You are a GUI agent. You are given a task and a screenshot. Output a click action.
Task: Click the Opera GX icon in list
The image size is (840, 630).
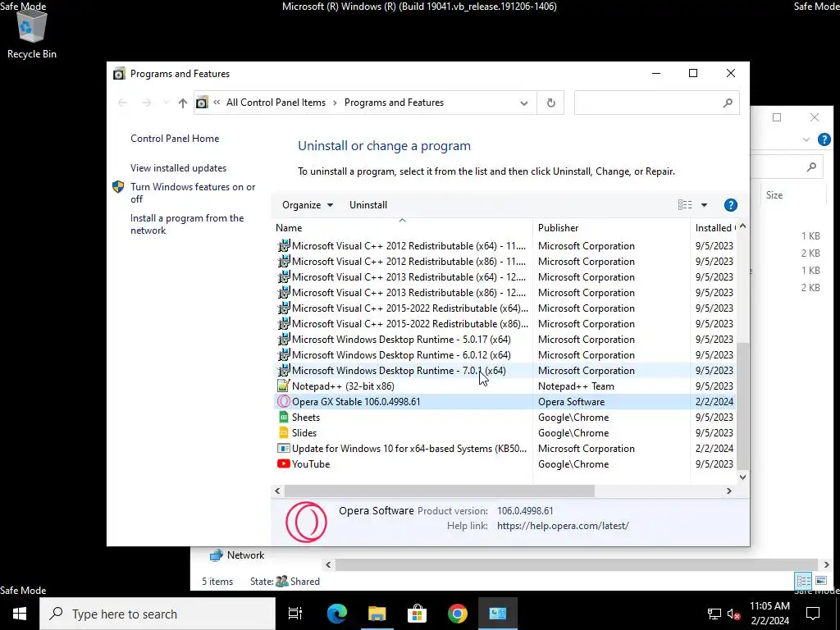pyautogui.click(x=283, y=401)
